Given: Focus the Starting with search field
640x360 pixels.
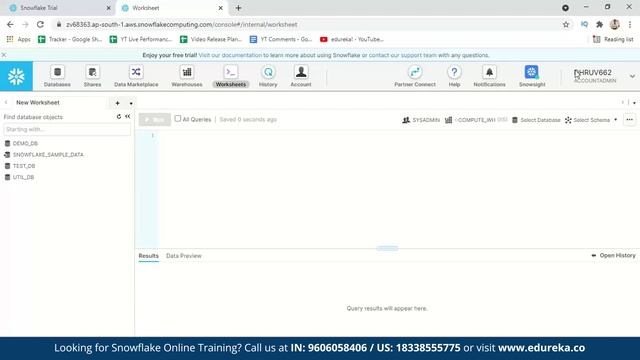Looking at the screenshot, I should point(67,129).
